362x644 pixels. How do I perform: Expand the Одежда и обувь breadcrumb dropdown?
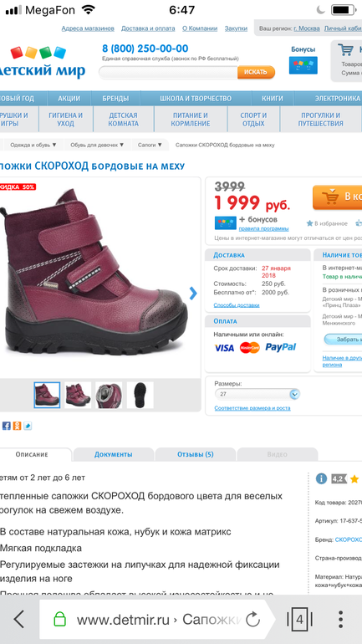click(33, 145)
